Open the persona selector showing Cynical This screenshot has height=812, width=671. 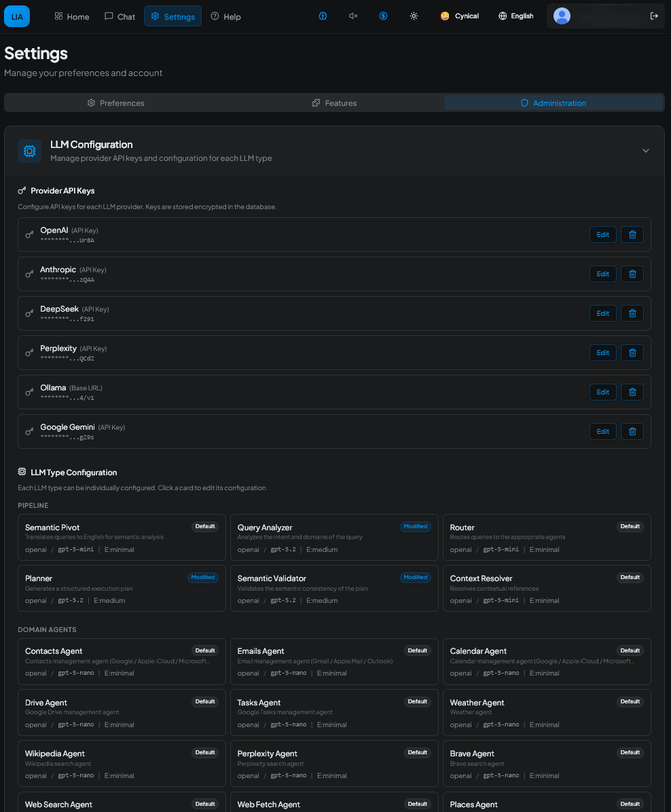click(459, 16)
